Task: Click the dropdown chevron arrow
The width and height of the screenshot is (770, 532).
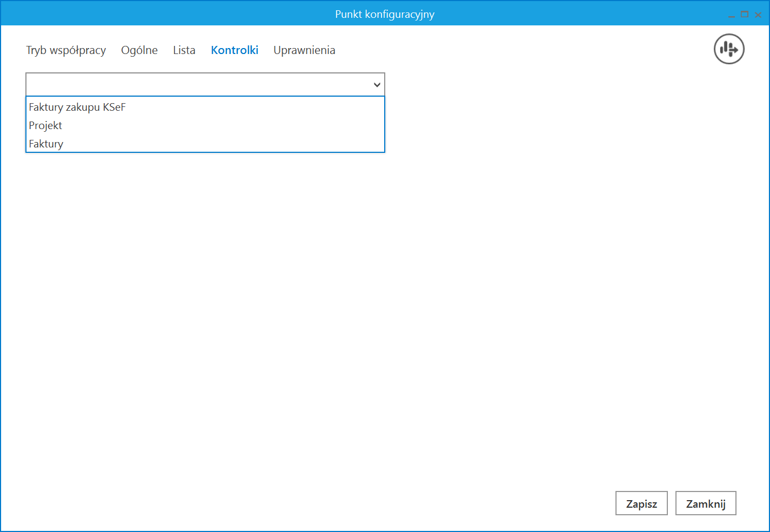Action: 377,85
